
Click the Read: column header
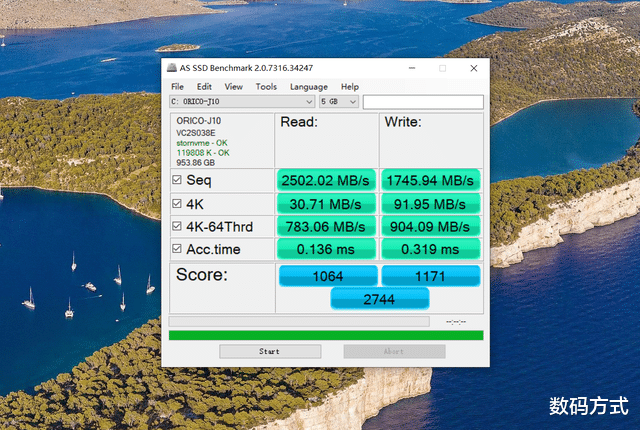coord(299,122)
